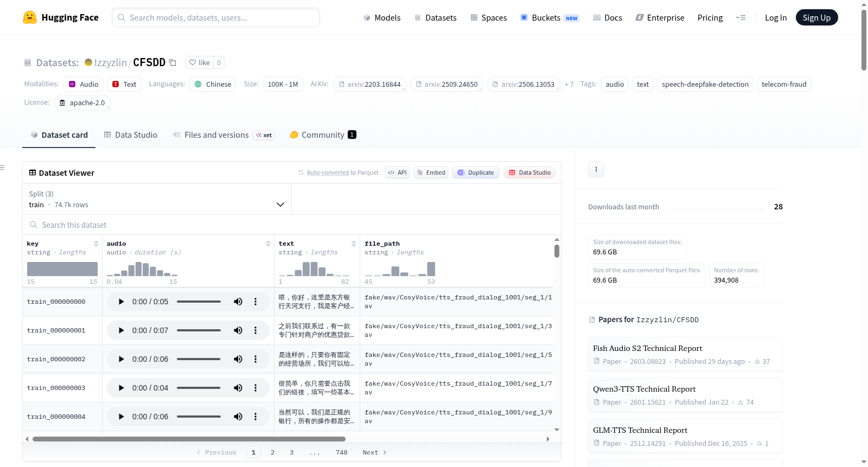
Task: Open audio options for train_000000002
Action: (x=256, y=359)
